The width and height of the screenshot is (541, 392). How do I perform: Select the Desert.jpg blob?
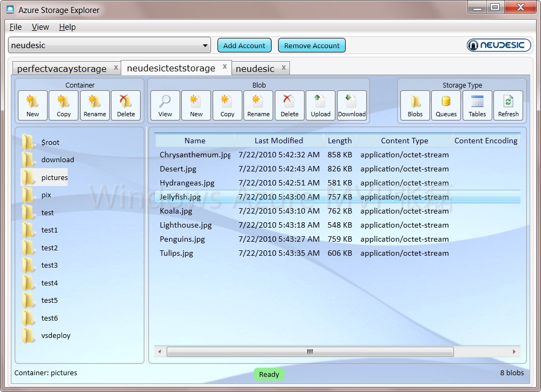pos(338,169)
